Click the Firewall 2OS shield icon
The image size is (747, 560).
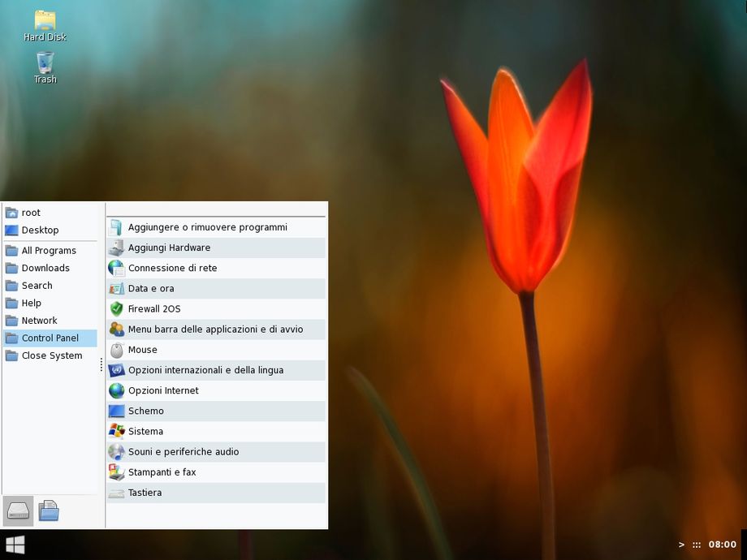[x=116, y=308]
